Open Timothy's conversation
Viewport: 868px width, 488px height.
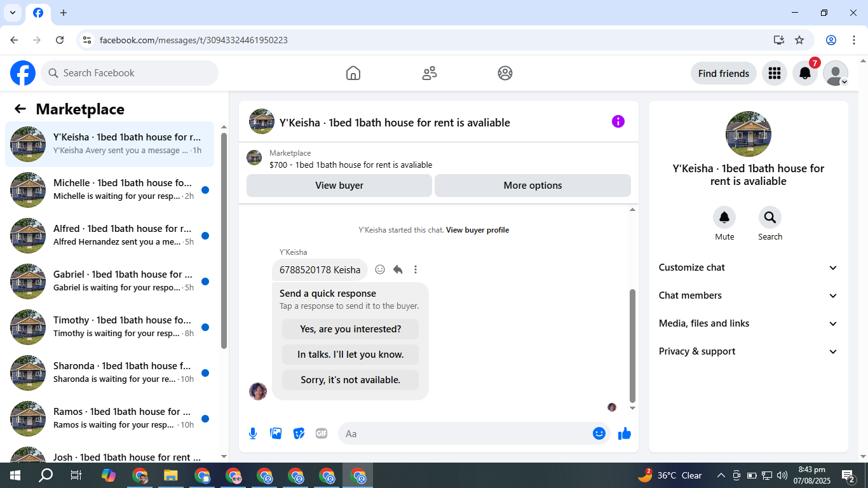click(x=110, y=327)
